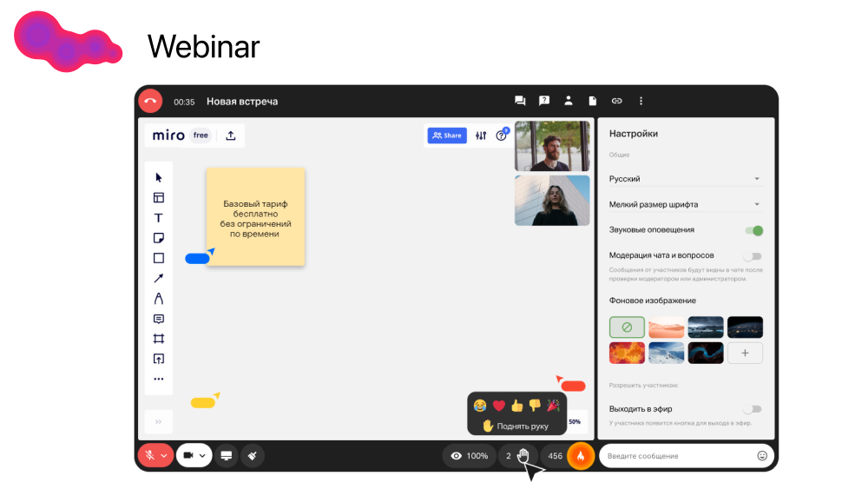
Task: Expand the Мелкий размер шрифта dropdown
Action: tap(685, 205)
